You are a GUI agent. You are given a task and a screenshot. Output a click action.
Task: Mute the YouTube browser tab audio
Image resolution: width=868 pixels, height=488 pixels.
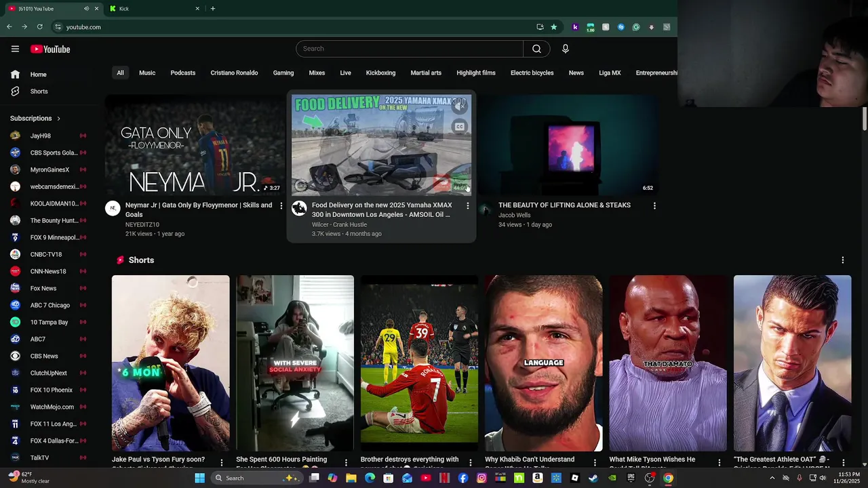pos(86,9)
